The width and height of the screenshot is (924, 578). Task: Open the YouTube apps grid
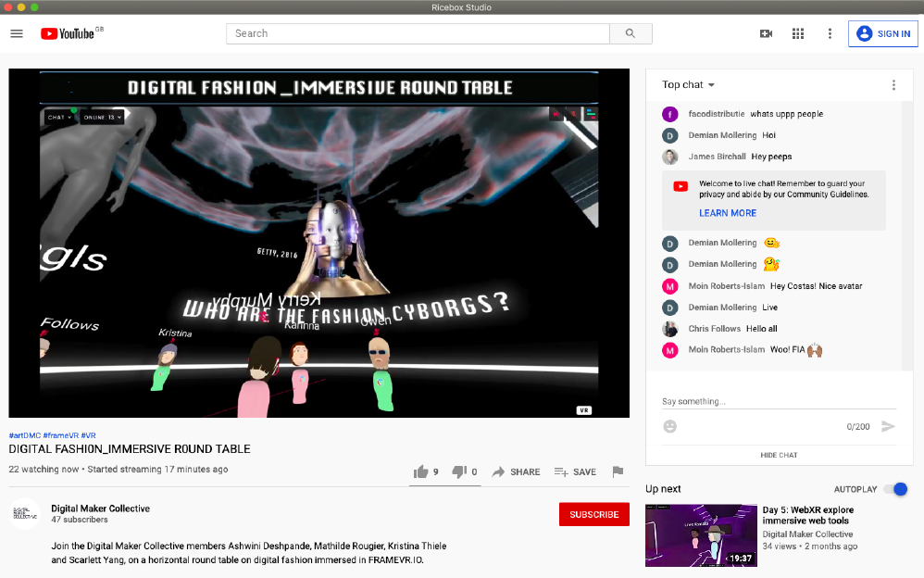tap(798, 33)
